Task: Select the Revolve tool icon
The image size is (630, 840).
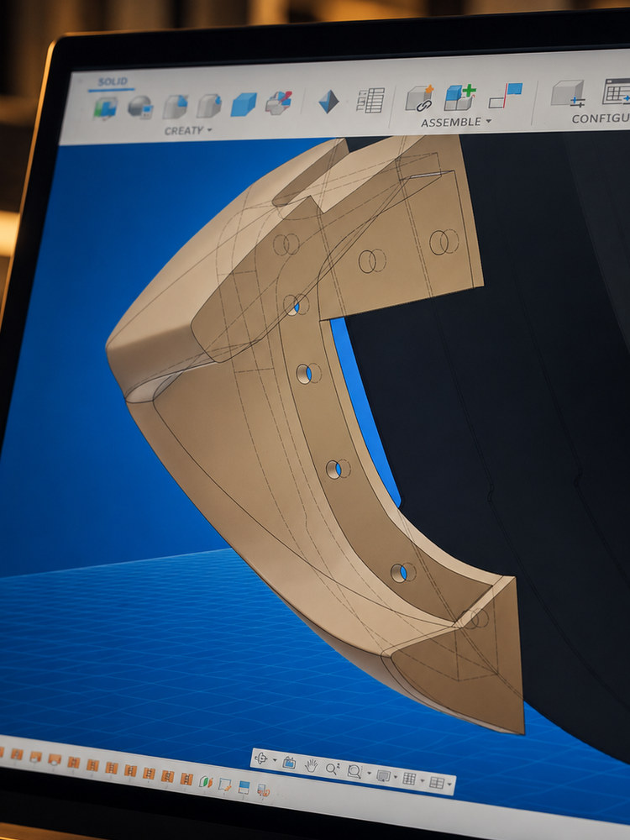Action: (209, 105)
